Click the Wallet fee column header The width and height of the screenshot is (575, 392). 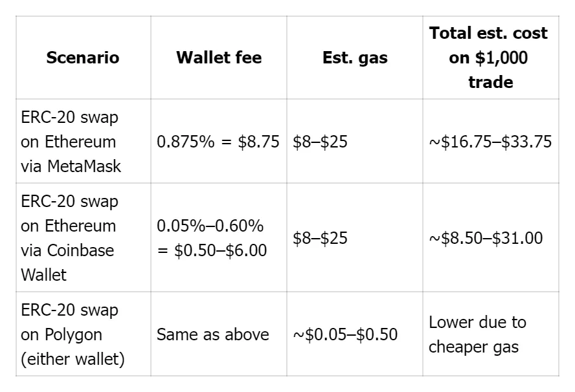219,58
